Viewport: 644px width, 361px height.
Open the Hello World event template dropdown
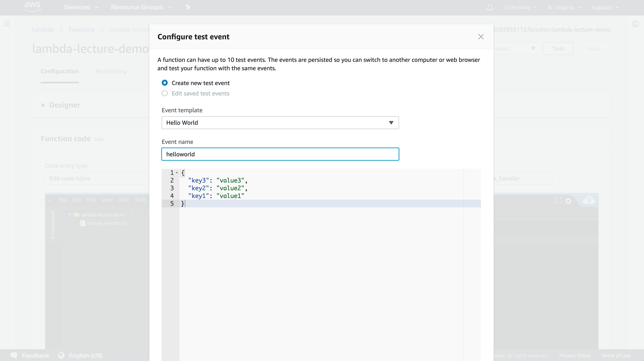click(280, 123)
